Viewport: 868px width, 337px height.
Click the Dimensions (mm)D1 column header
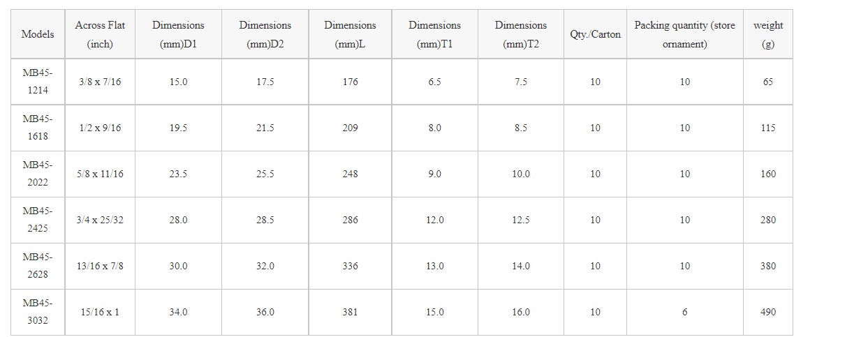[178, 34]
